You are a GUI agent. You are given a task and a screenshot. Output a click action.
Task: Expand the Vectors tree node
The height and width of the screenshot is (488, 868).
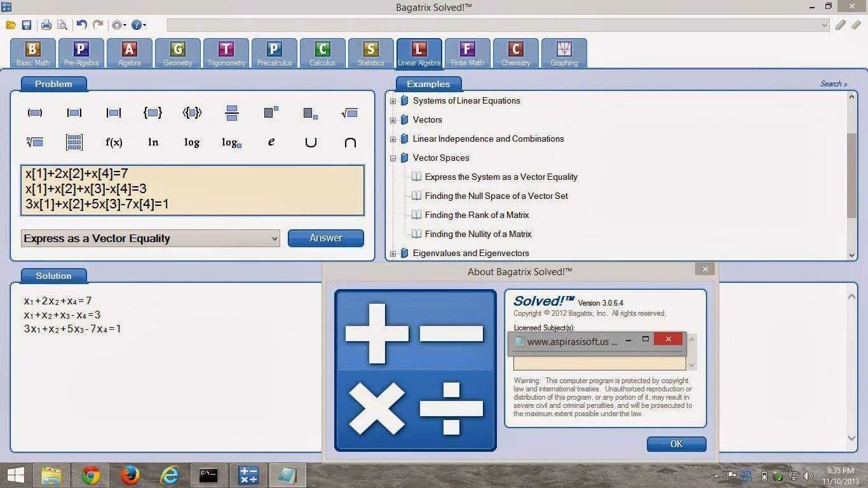click(x=393, y=120)
